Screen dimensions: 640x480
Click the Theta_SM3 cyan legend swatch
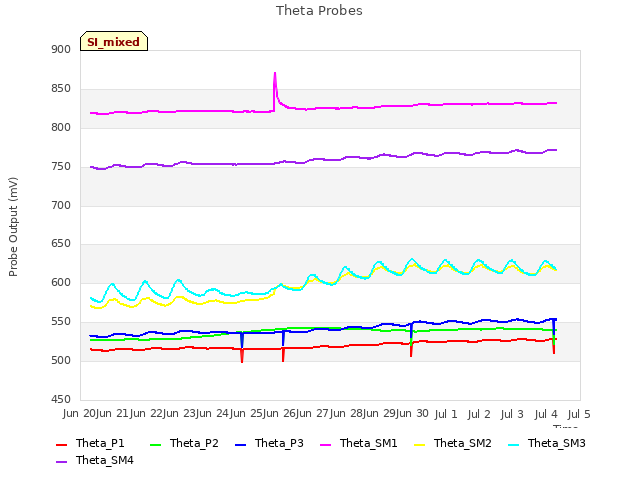pos(514,444)
